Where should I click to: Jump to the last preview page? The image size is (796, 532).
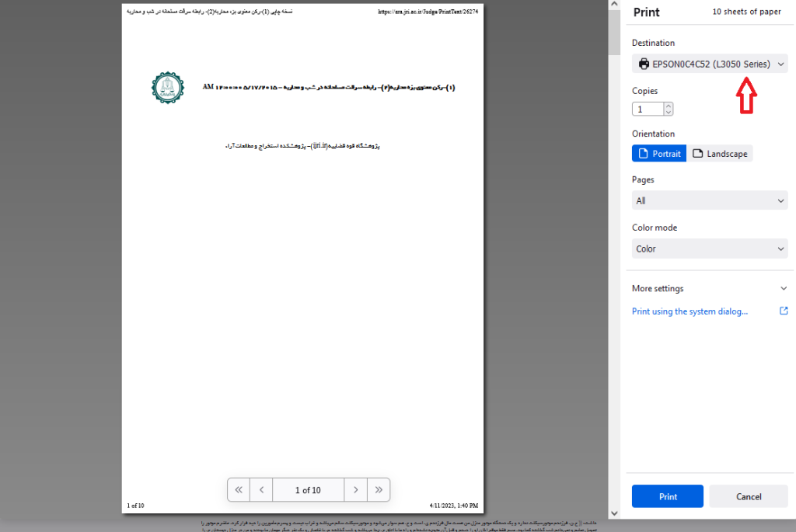point(379,490)
